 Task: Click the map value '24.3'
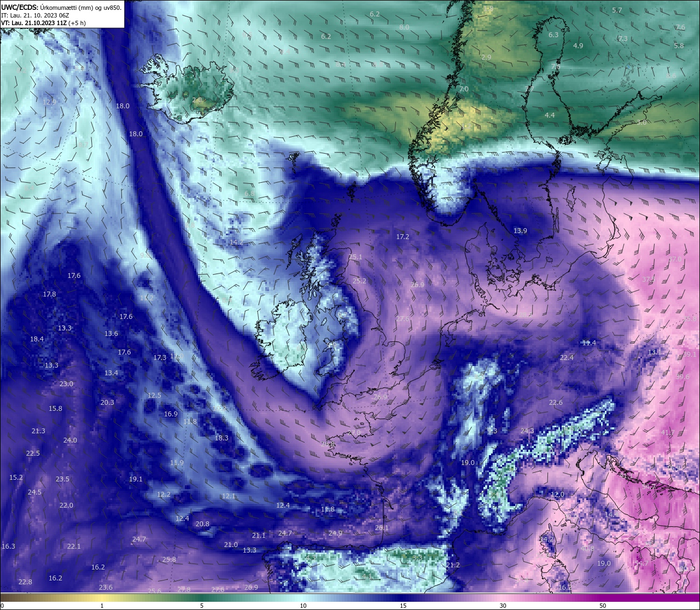click(x=527, y=431)
